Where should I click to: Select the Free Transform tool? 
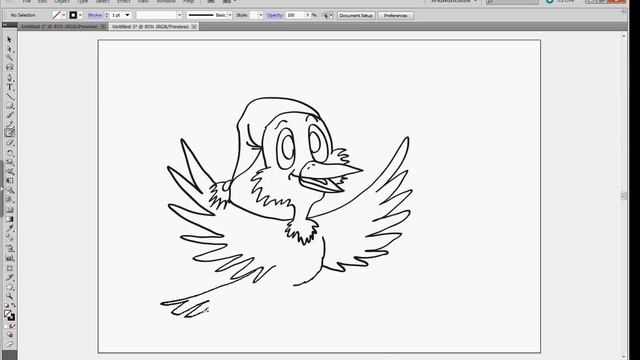[9, 181]
